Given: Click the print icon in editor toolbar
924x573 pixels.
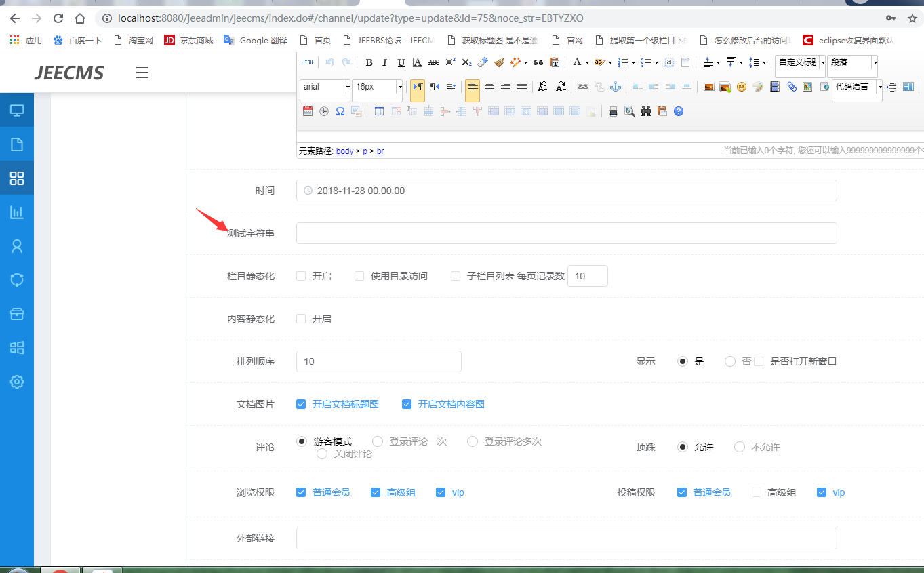Looking at the screenshot, I should coord(614,111).
